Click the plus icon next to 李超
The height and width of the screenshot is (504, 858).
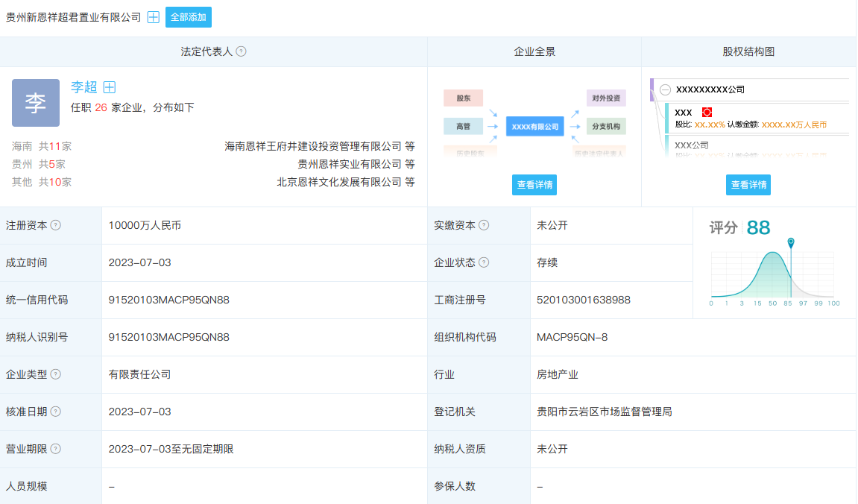(110, 87)
